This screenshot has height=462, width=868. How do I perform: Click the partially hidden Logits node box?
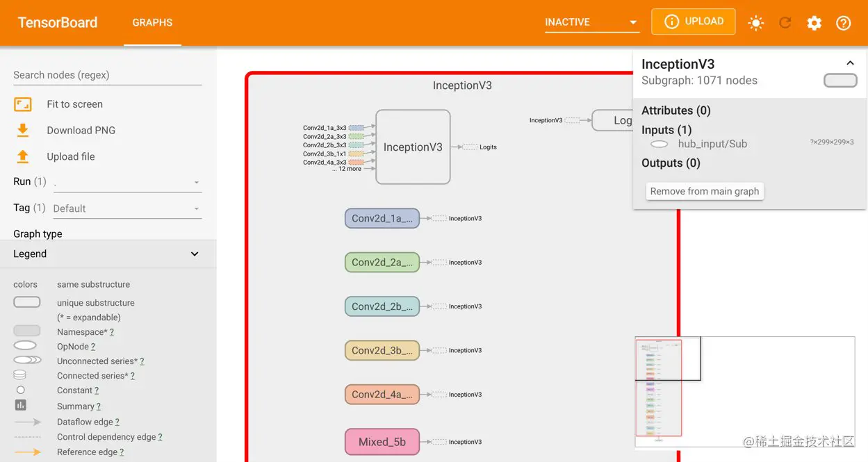[612, 120]
